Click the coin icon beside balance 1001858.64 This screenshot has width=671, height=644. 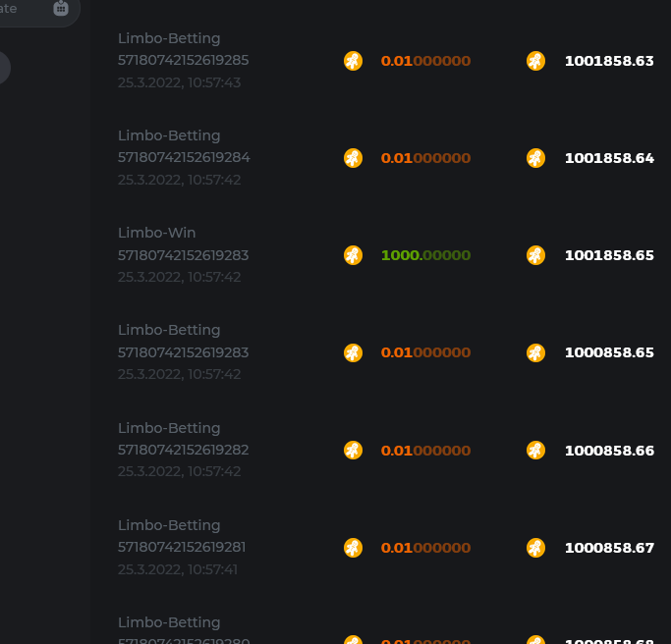535,158
